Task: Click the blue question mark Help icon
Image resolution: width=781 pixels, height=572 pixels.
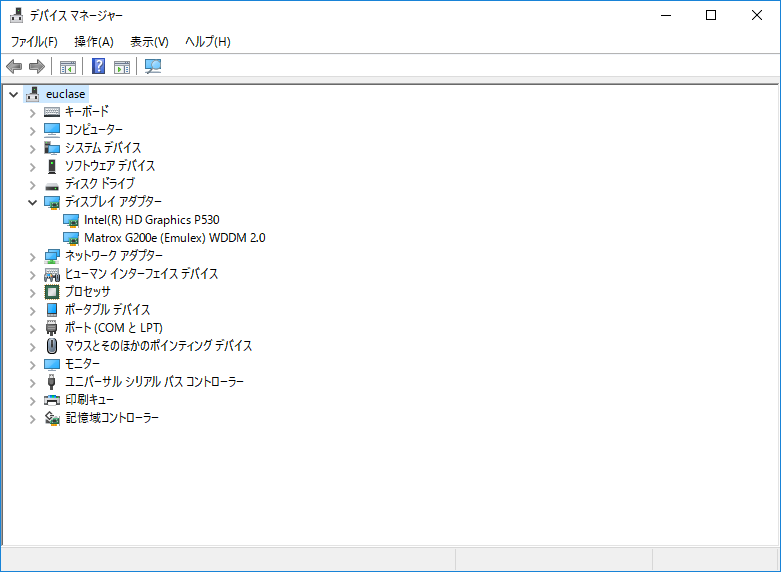Action: click(x=99, y=67)
